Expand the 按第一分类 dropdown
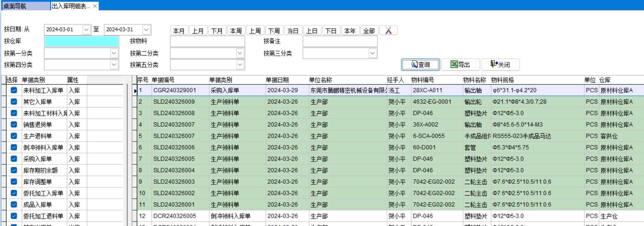This screenshot has width=644, height=226. click(x=114, y=53)
